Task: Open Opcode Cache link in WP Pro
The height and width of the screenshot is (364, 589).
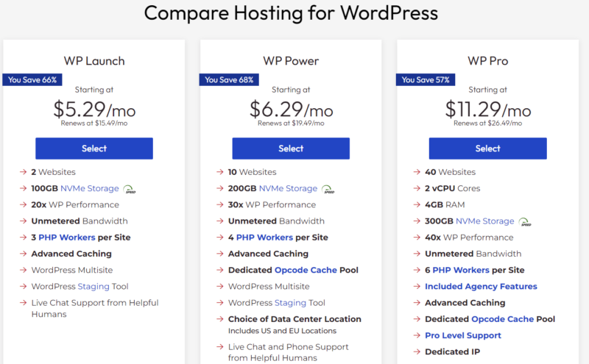Action: point(503,319)
